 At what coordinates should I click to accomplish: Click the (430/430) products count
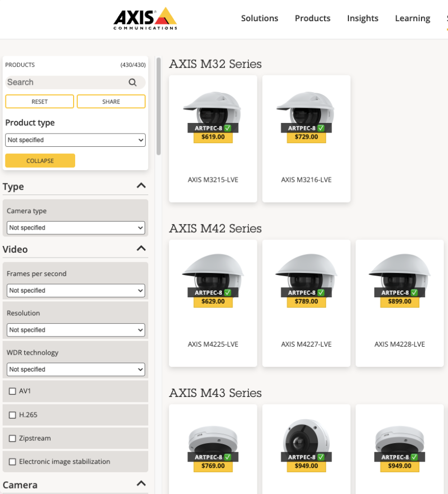point(133,65)
